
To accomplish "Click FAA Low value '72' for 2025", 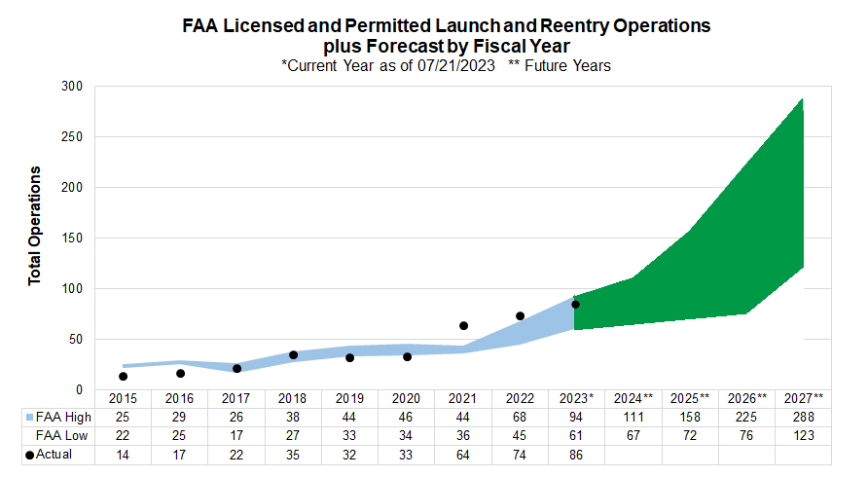I will [x=690, y=436].
